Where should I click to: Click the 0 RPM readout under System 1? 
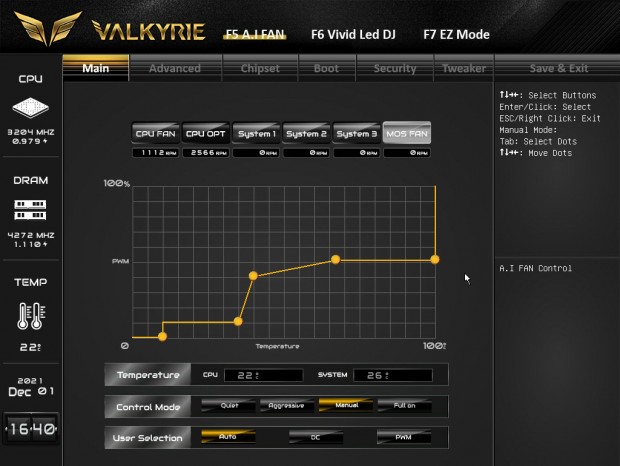256,153
